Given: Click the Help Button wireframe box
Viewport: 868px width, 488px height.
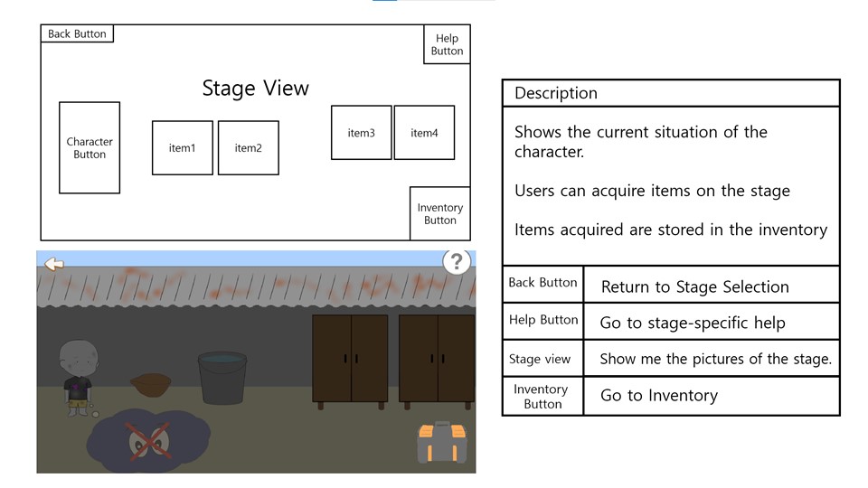Looking at the screenshot, I should 447,44.
